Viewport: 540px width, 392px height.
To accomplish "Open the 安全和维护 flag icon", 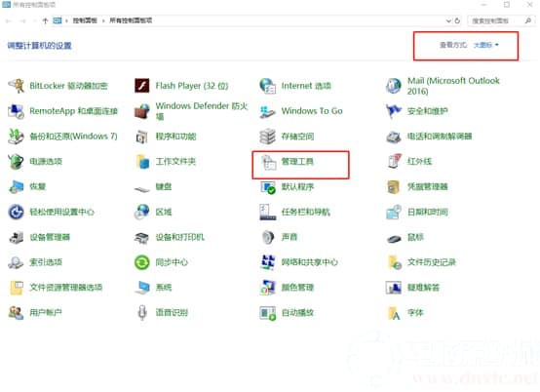I will pyautogui.click(x=393, y=111).
